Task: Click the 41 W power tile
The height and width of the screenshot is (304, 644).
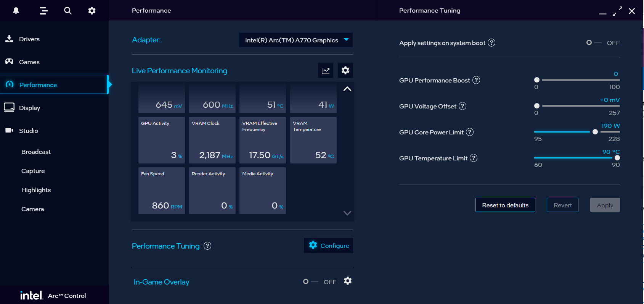Action: pos(313,98)
